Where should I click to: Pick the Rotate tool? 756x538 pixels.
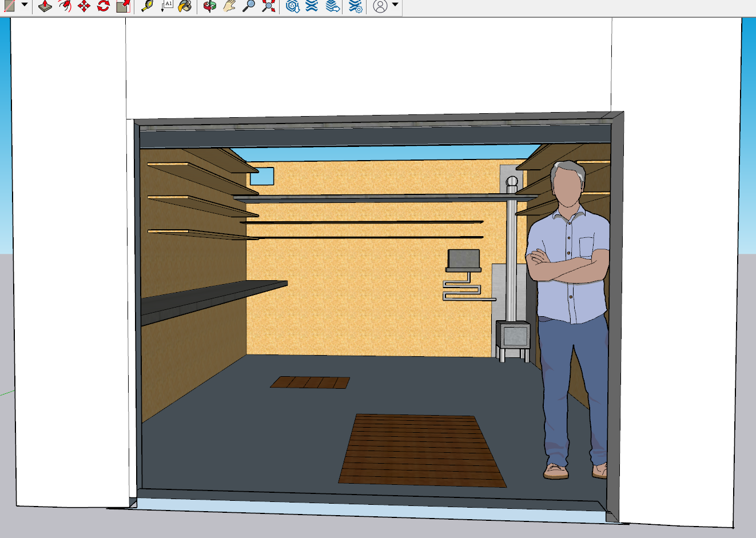104,6
